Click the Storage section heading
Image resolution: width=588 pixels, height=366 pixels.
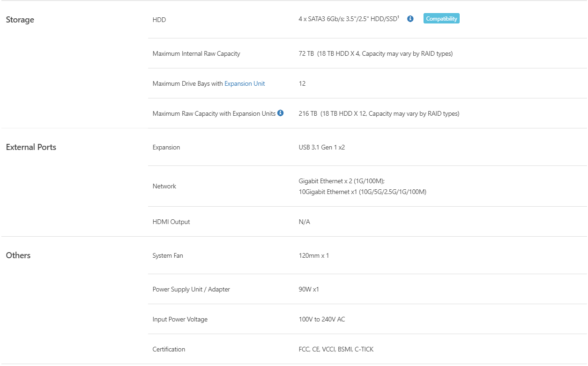click(20, 20)
